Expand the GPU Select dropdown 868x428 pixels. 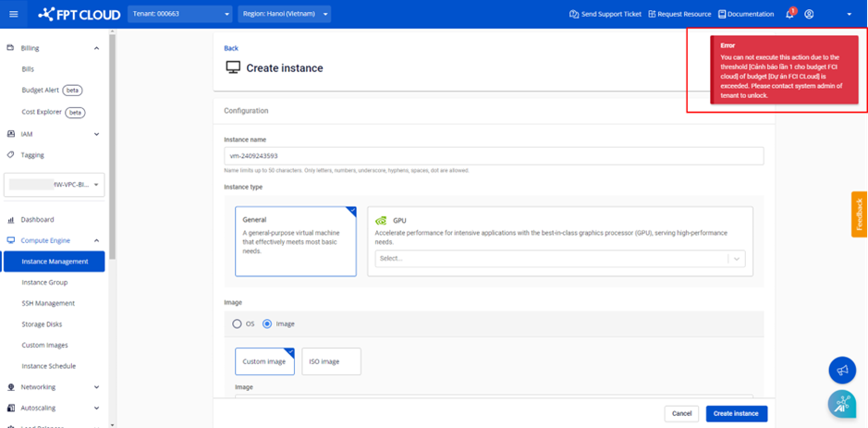pyautogui.click(x=559, y=259)
